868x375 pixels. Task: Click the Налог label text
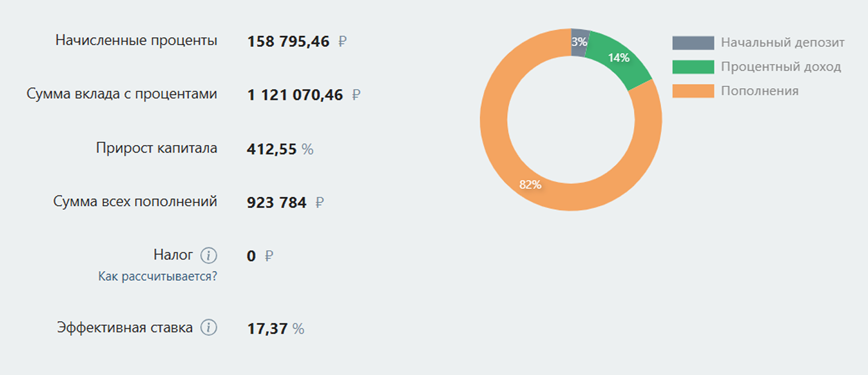(x=173, y=254)
